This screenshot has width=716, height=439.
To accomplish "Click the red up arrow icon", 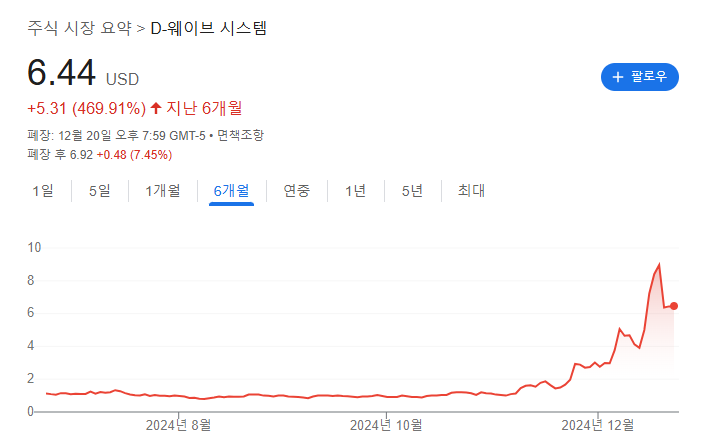I will point(156,108).
